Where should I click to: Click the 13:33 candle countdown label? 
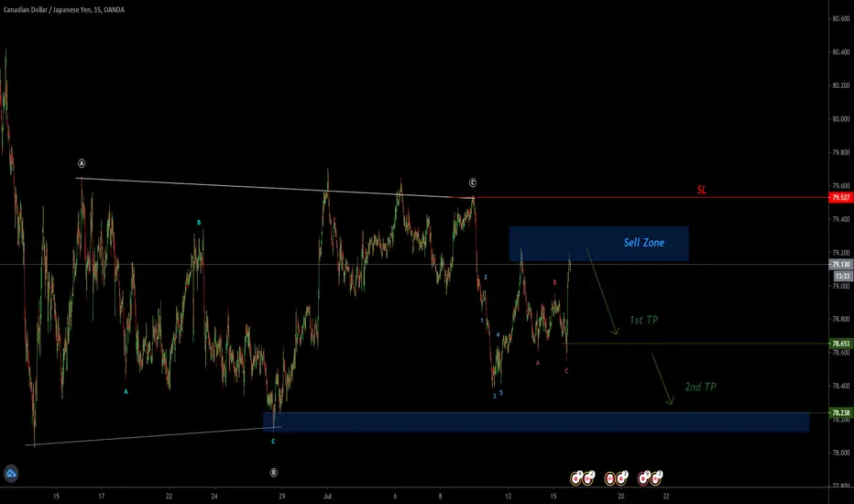[842, 276]
